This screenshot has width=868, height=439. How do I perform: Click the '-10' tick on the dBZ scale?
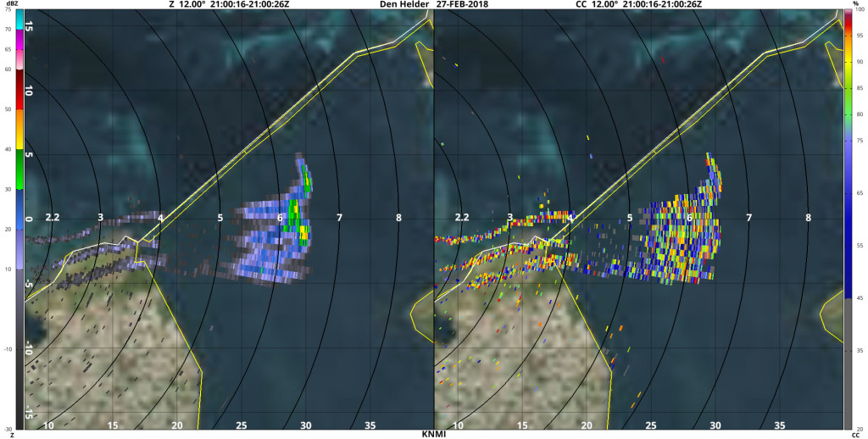(8, 349)
